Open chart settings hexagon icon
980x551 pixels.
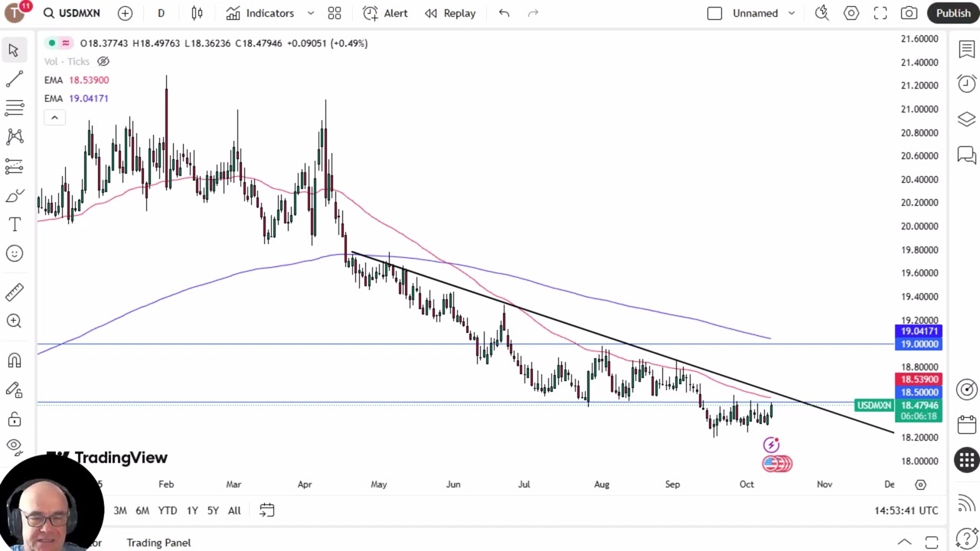click(x=851, y=13)
